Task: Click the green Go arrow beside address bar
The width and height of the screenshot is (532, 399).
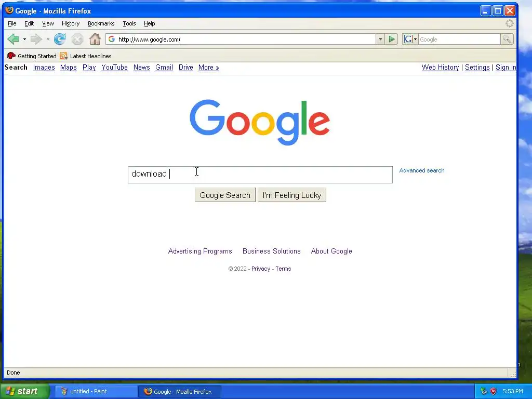Action: tap(392, 39)
